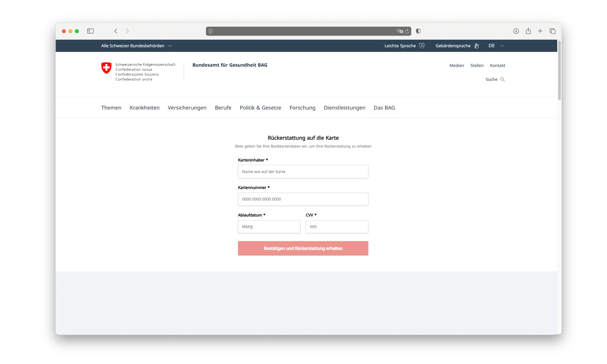Image resolution: width=607 pixels, height=364 pixels.
Task: Focus the Kartennummer input field
Action: coord(303,199)
